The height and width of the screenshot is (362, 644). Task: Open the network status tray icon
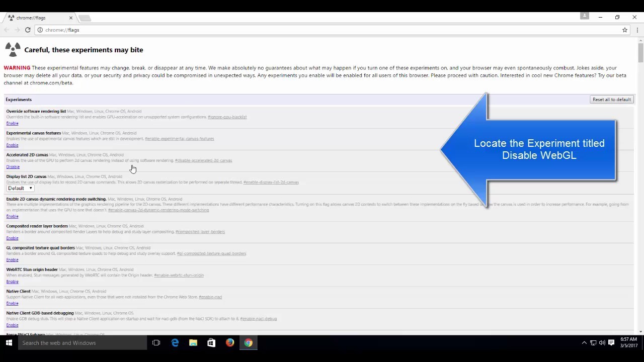(593, 343)
